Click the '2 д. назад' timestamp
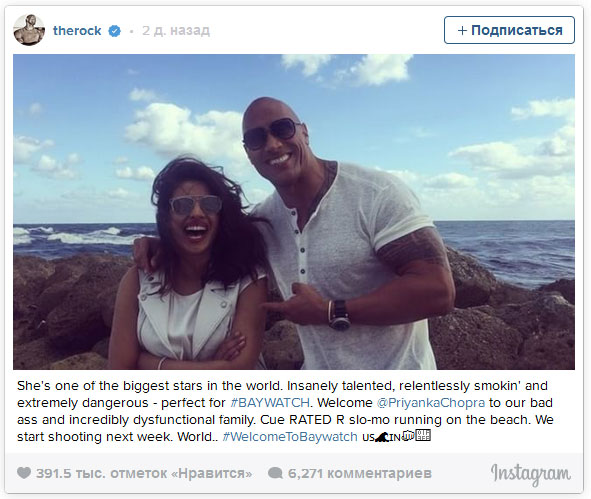591x499 pixels. click(176, 31)
